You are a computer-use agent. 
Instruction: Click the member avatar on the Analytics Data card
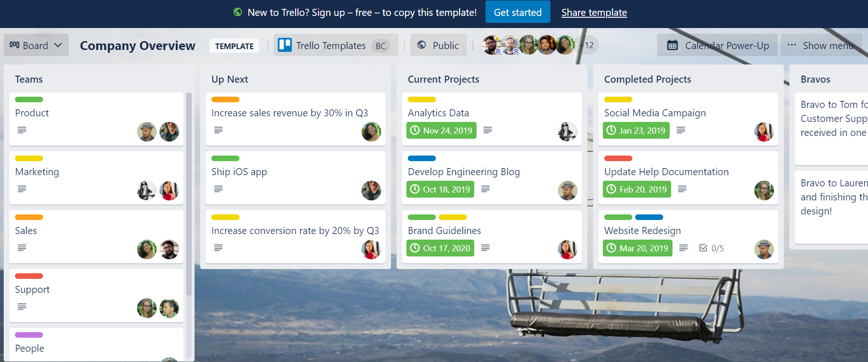[567, 132]
